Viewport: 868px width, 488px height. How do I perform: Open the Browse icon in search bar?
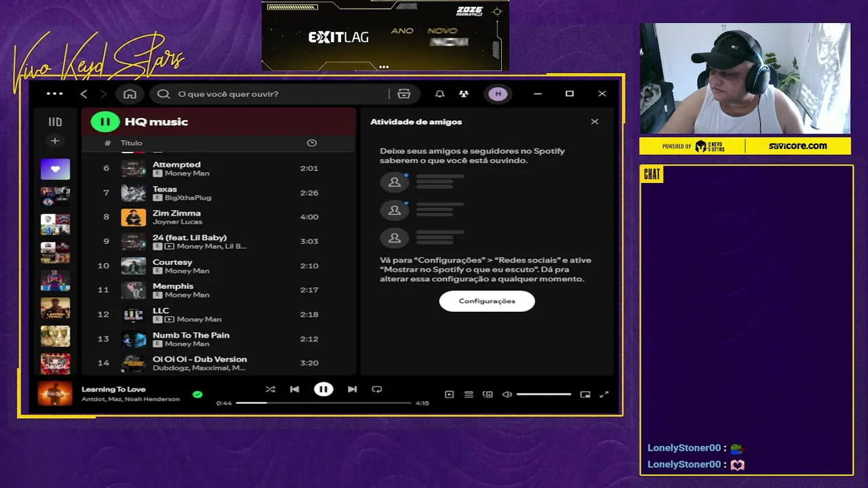coord(404,94)
